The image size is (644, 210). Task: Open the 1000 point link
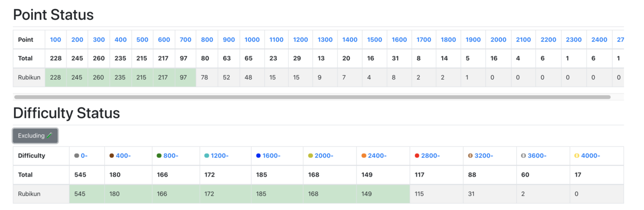tap(252, 40)
